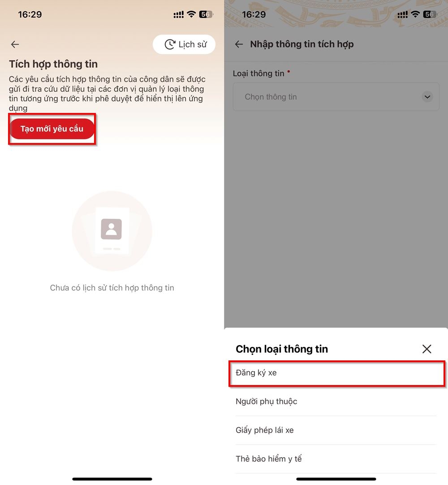Tap cellular signal icon on right phone

pos(403,14)
